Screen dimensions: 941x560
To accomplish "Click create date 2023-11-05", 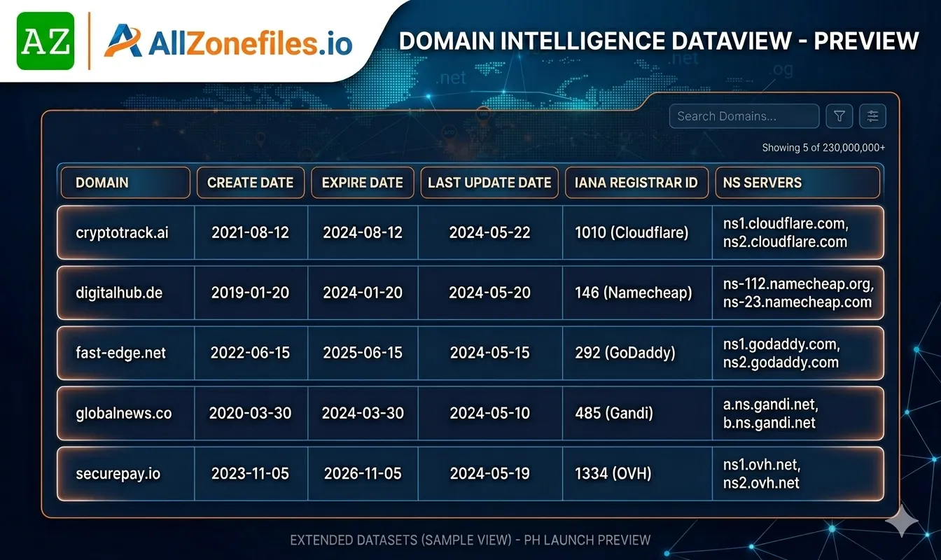I will pyautogui.click(x=250, y=473).
